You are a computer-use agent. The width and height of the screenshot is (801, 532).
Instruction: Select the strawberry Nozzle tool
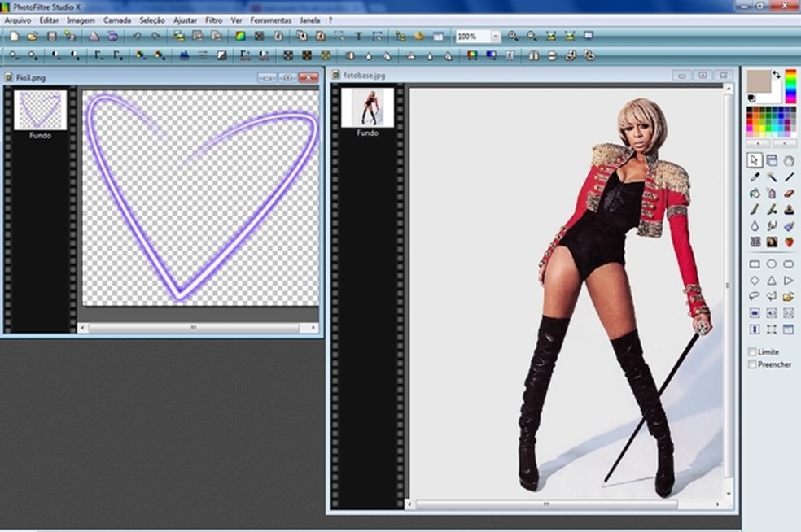(x=789, y=242)
